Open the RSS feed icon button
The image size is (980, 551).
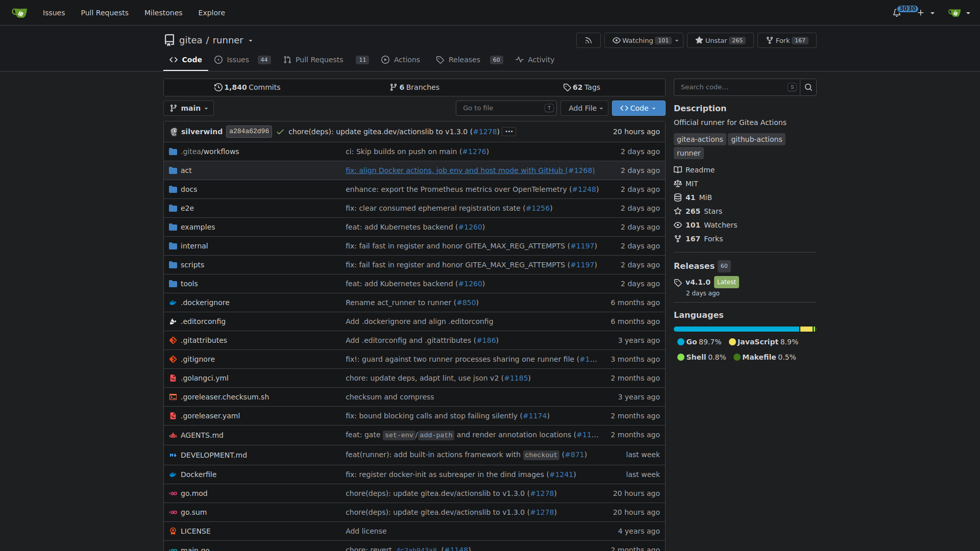(589, 40)
